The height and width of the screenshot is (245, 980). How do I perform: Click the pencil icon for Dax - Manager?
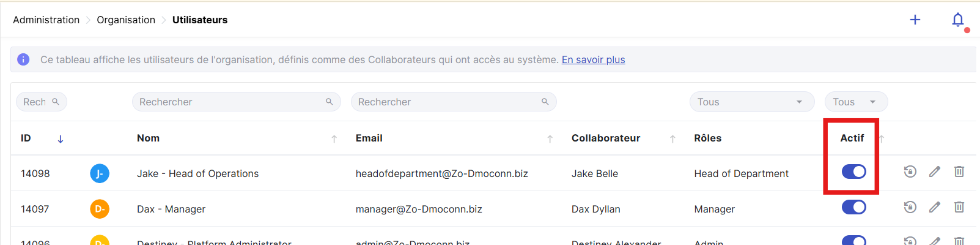click(934, 207)
